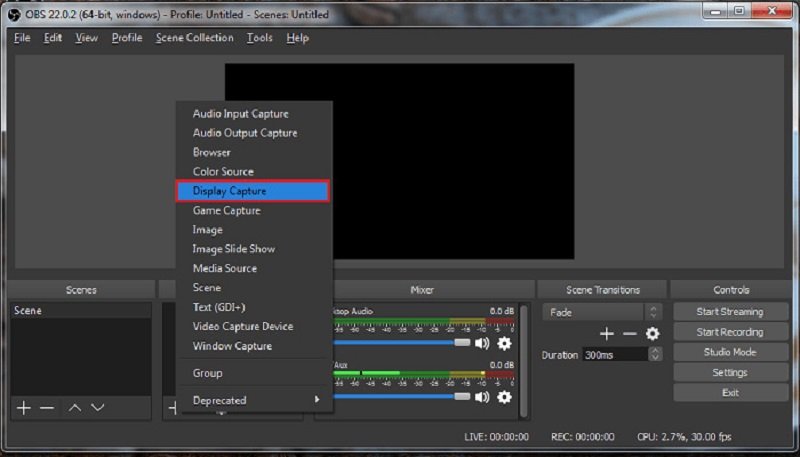Image resolution: width=800 pixels, height=457 pixels.
Task: Toggle Studio Mode
Action: coord(729,352)
